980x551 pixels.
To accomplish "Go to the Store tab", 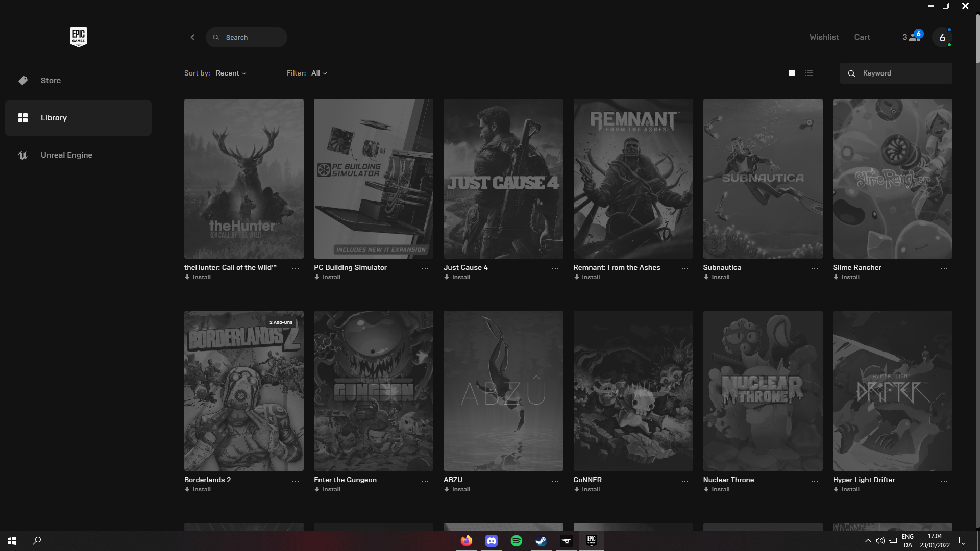I will click(x=51, y=81).
